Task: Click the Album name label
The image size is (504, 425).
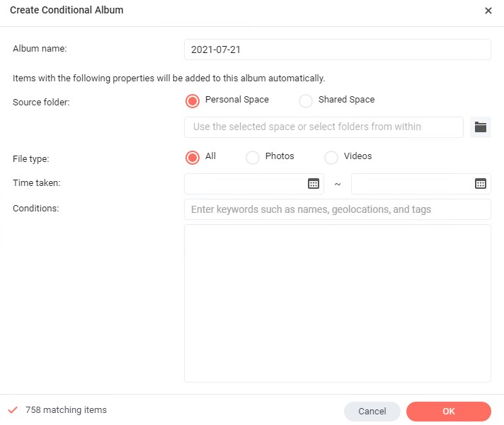Action: [x=40, y=49]
